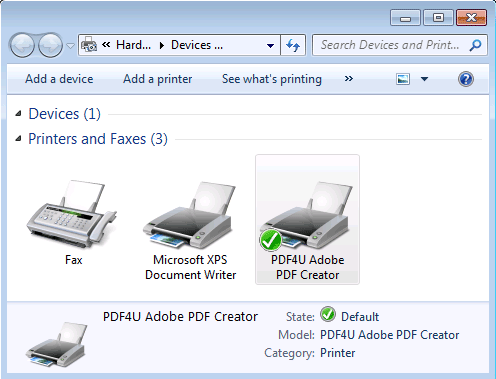
Task: Open Help with the question mark icon
Action: 466,79
